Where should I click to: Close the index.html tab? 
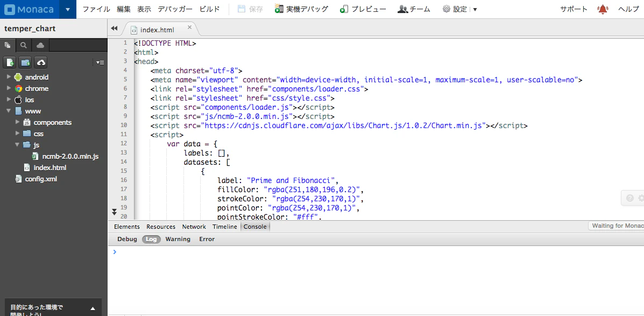click(x=189, y=27)
